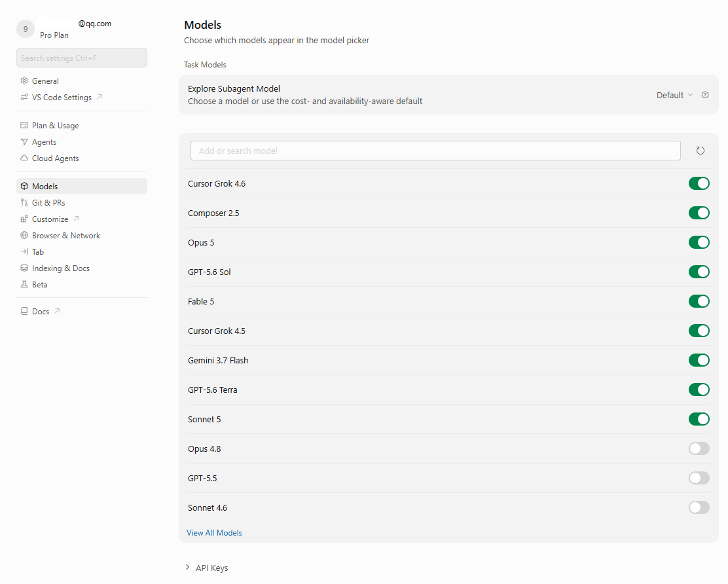Open the Tab settings page
The height and width of the screenshot is (584, 728).
pyautogui.click(x=82, y=251)
